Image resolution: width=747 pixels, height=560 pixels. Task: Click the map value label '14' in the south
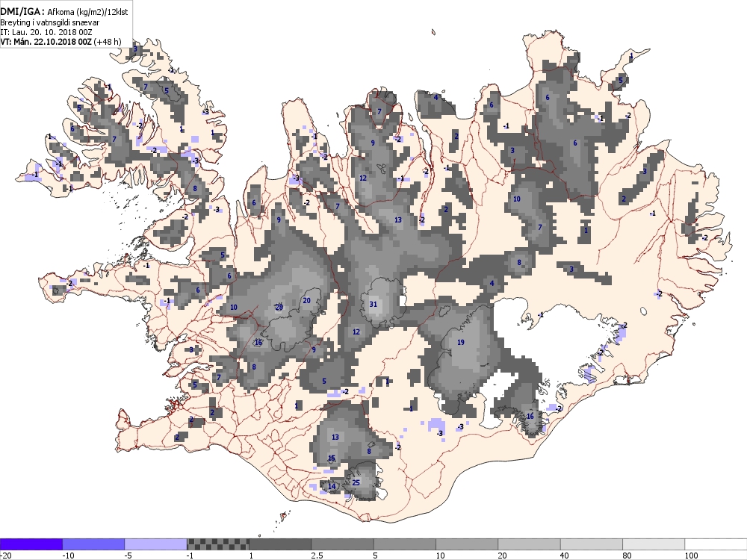point(332,486)
